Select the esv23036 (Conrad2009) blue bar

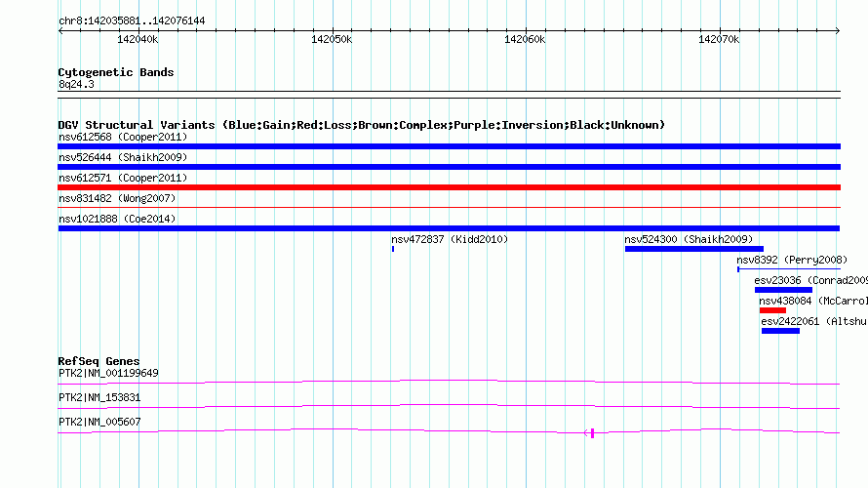(783, 290)
